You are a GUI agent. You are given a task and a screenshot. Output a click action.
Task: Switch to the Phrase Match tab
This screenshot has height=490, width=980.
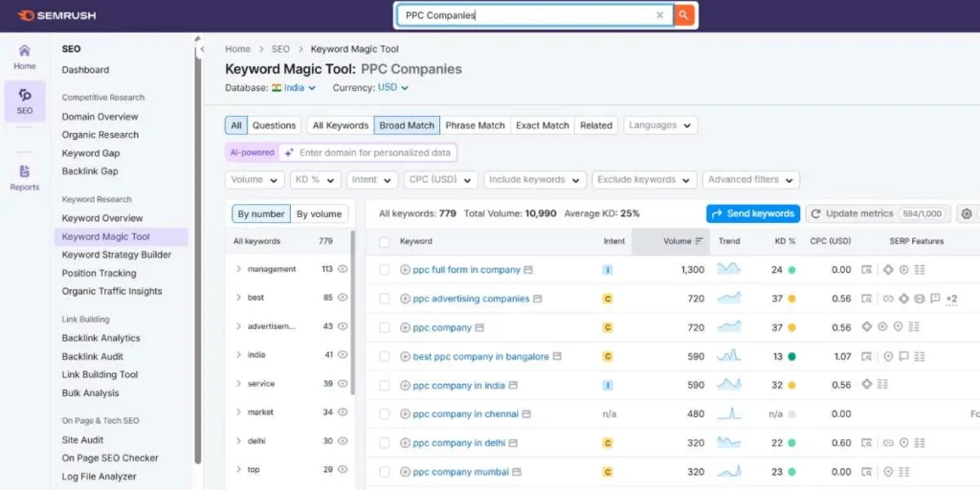[x=475, y=125]
